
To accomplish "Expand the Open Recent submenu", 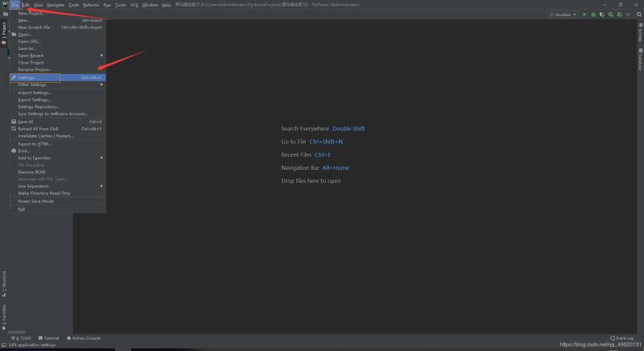I will tap(57, 56).
